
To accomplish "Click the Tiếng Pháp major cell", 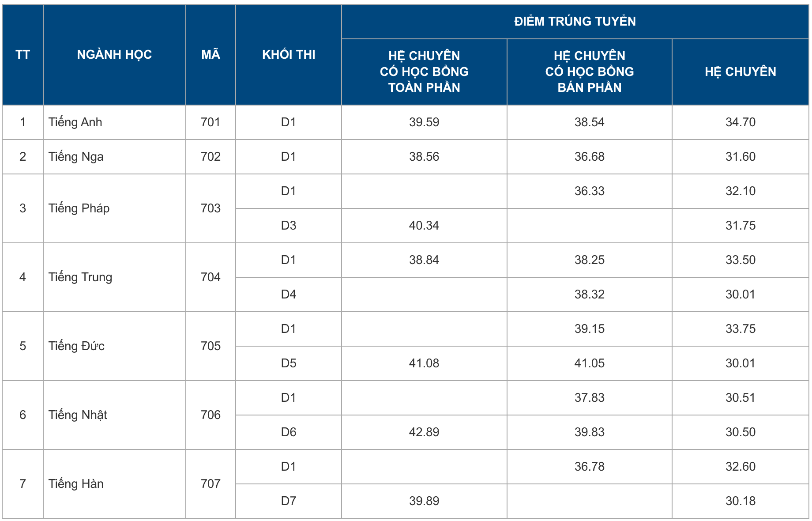I will pos(79,208).
